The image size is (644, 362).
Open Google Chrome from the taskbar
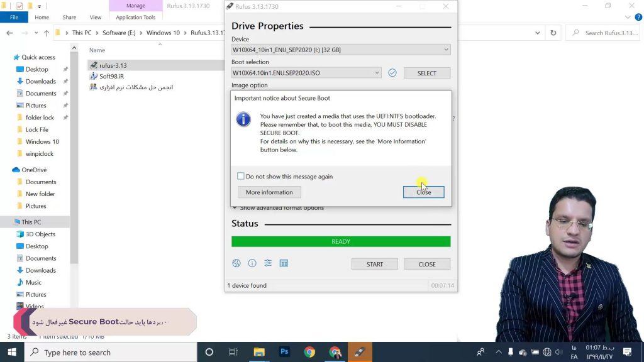click(309, 352)
